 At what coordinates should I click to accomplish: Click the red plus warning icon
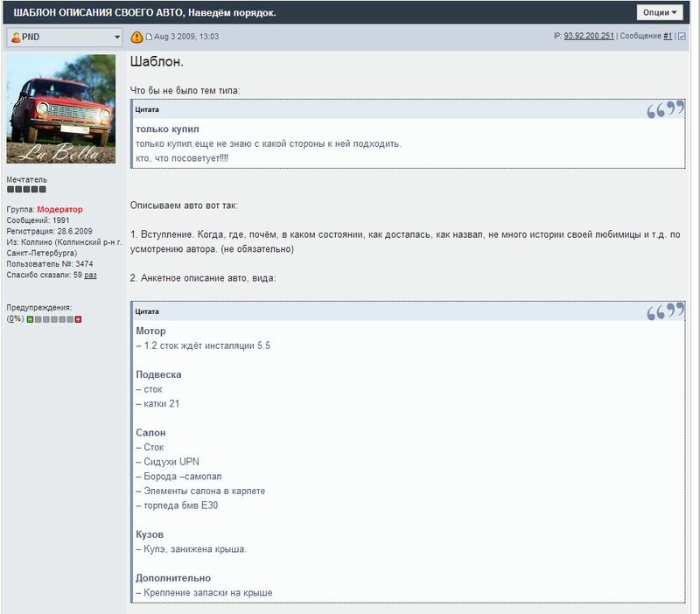click(78, 319)
